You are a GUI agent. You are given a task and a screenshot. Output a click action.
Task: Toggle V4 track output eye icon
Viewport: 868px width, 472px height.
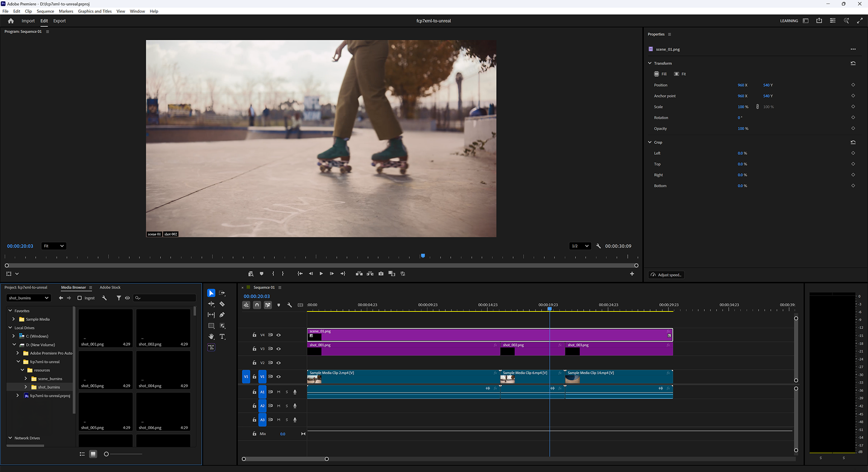(x=278, y=335)
